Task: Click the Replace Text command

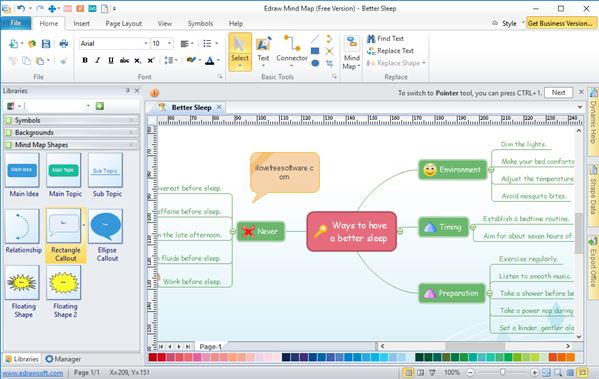Action: 390,51
